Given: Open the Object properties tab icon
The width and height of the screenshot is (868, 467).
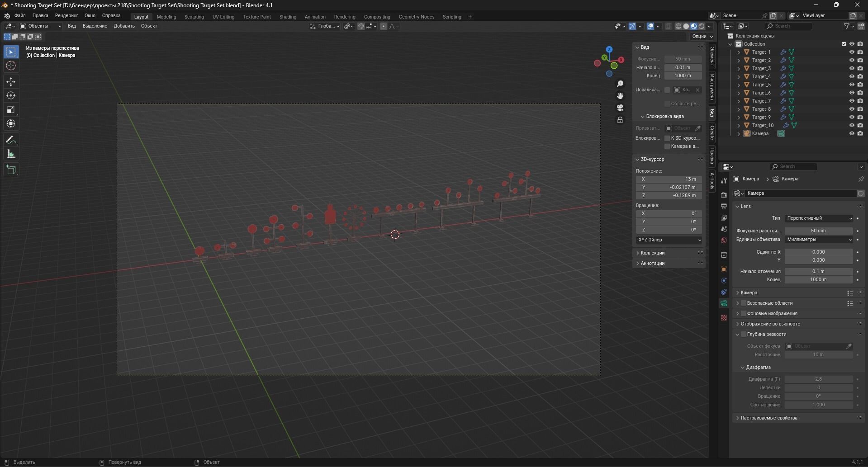Looking at the screenshot, I should (x=724, y=269).
